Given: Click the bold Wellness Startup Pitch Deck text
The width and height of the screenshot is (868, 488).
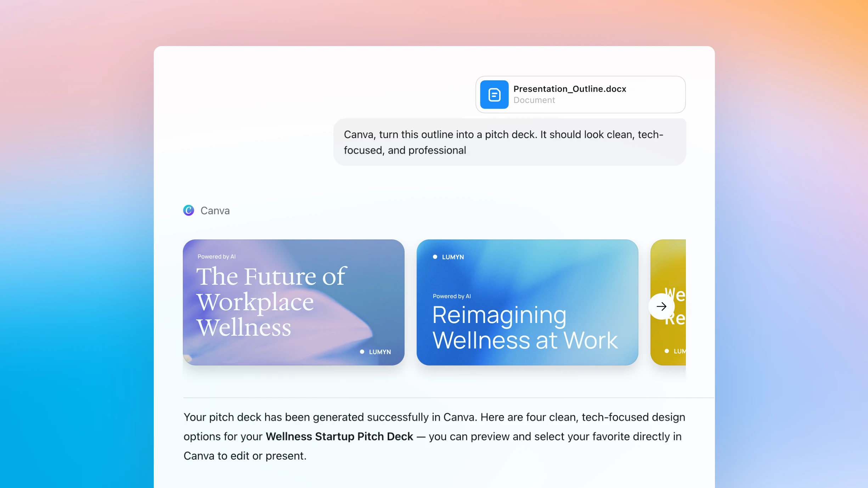Looking at the screenshot, I should point(339,436).
